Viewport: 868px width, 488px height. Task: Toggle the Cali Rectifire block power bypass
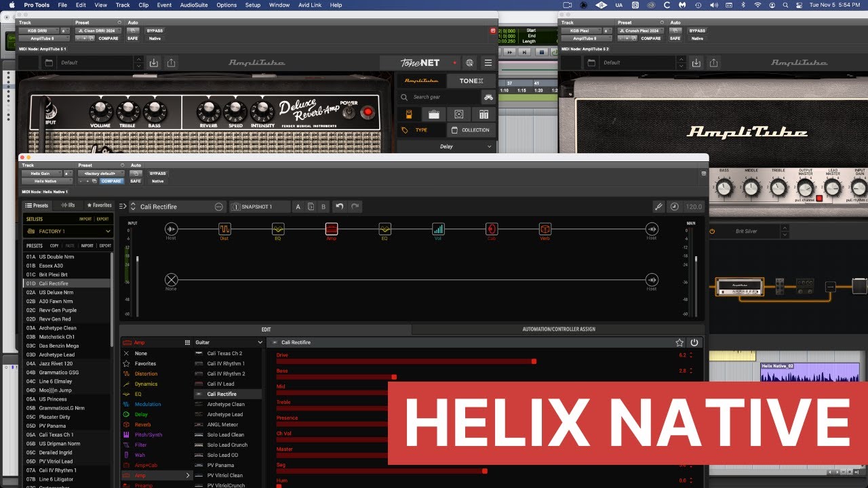point(694,342)
